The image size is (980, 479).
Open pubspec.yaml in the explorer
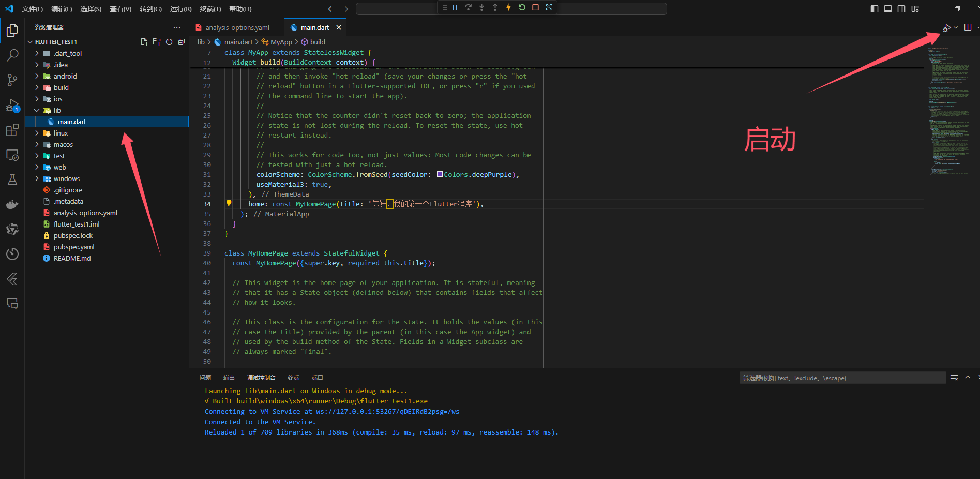[74, 247]
